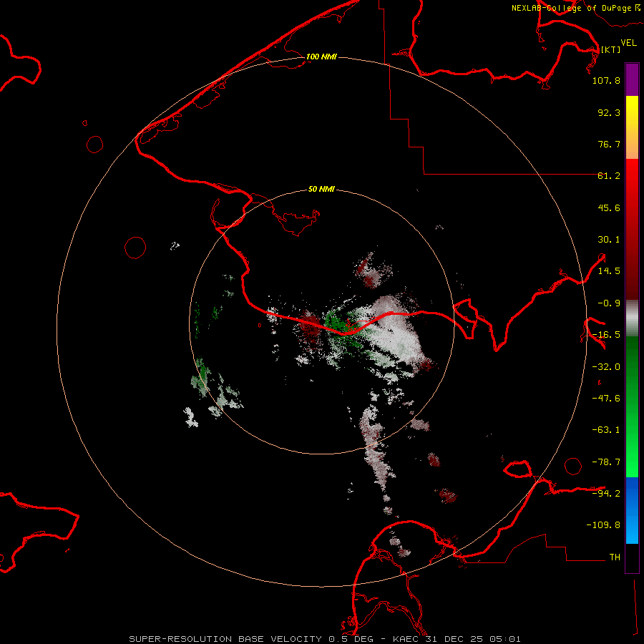The width and height of the screenshot is (644, 644).
Task: Click the TH label on the legend
Action: pos(615,557)
